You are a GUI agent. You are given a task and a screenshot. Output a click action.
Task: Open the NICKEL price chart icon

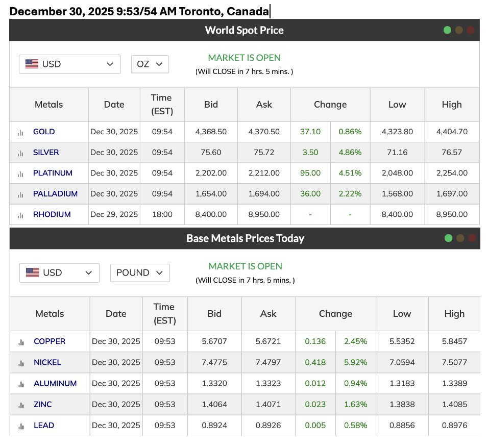(x=21, y=362)
